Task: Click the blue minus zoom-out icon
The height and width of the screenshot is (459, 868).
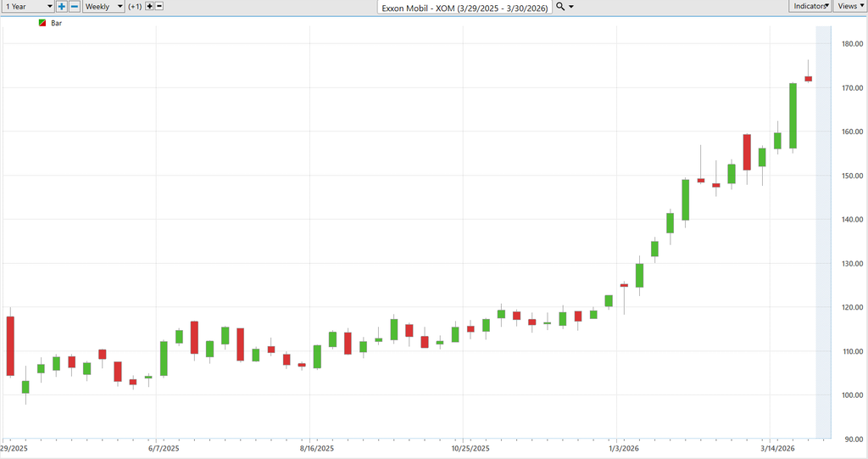Action: coord(75,6)
